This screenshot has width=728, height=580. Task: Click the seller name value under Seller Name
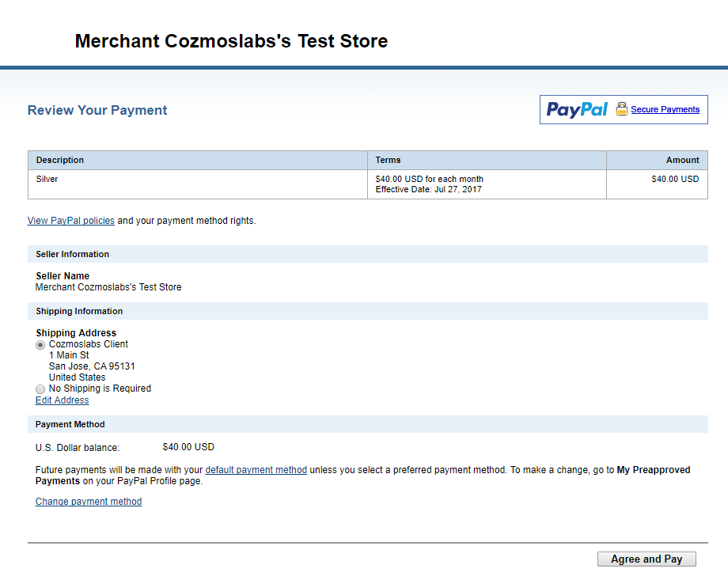pyautogui.click(x=108, y=287)
